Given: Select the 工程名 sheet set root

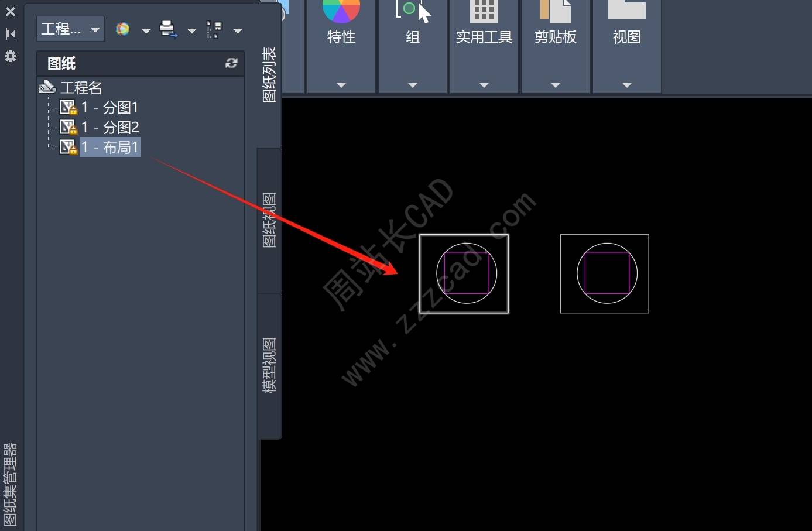Looking at the screenshot, I should pyautogui.click(x=81, y=88).
